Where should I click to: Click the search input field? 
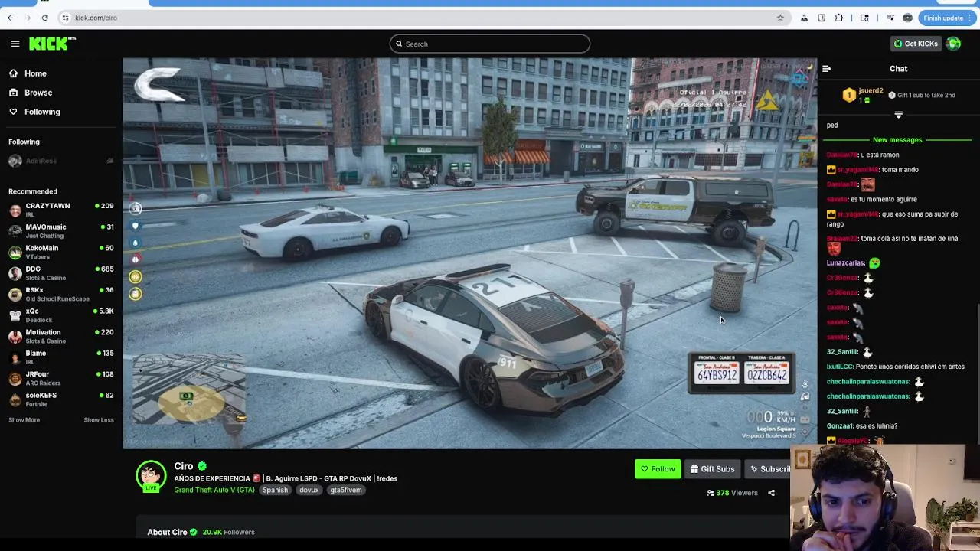(490, 44)
